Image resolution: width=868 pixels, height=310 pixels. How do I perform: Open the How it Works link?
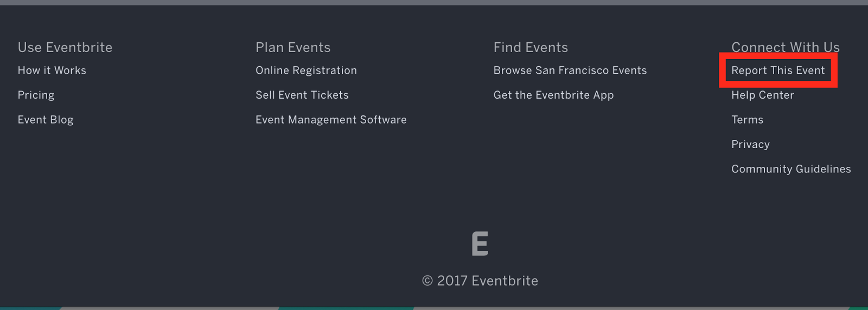point(52,70)
